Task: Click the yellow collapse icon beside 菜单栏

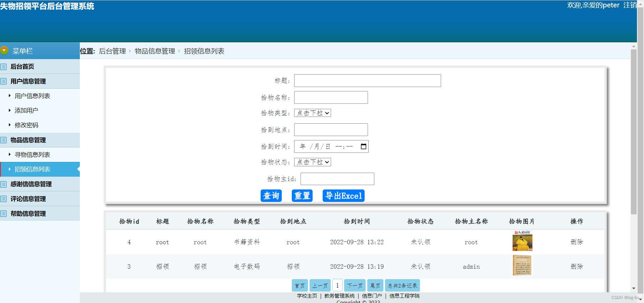Action: point(4,50)
